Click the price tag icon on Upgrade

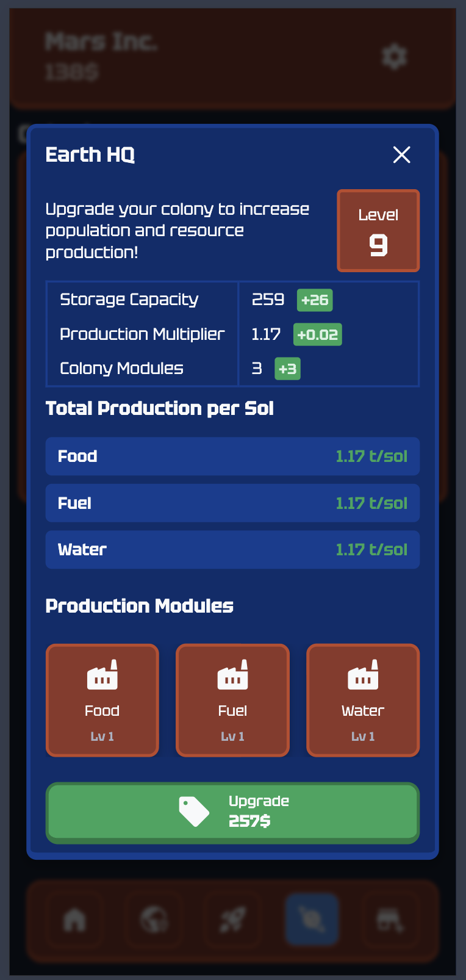point(194,812)
